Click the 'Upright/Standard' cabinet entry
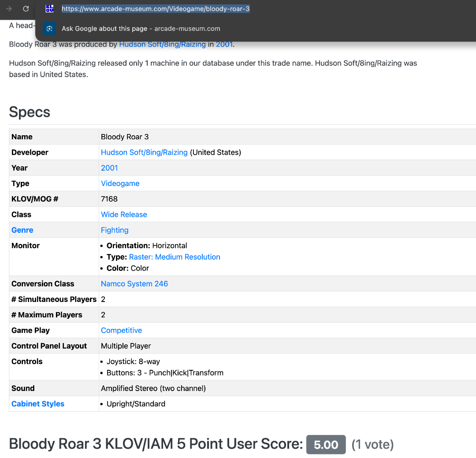Image resolution: width=476 pixels, height=458 pixels. (x=136, y=404)
